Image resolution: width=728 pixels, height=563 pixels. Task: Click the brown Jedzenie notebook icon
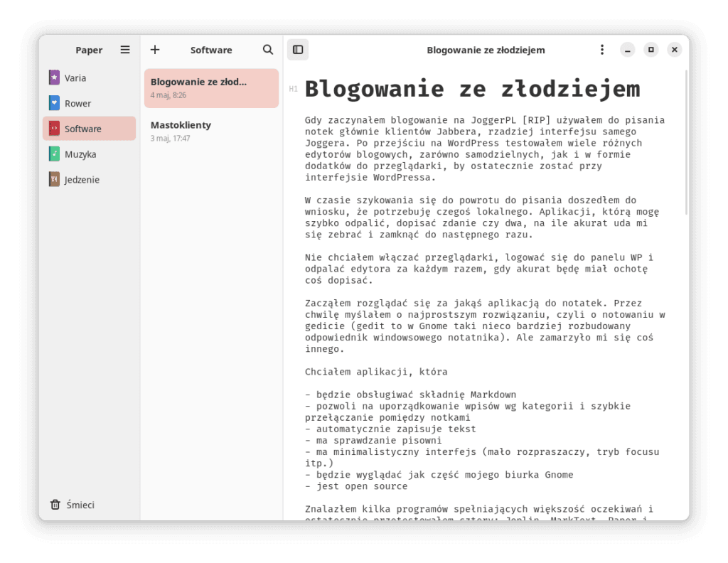tap(54, 180)
